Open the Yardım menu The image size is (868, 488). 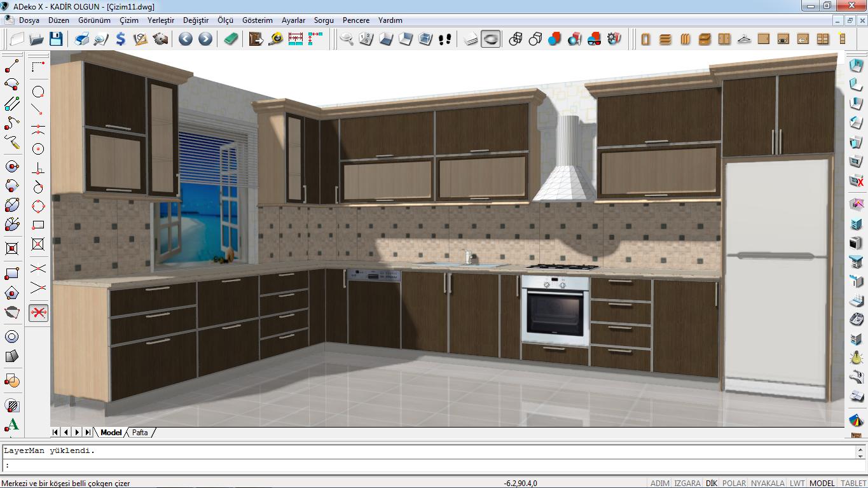390,20
